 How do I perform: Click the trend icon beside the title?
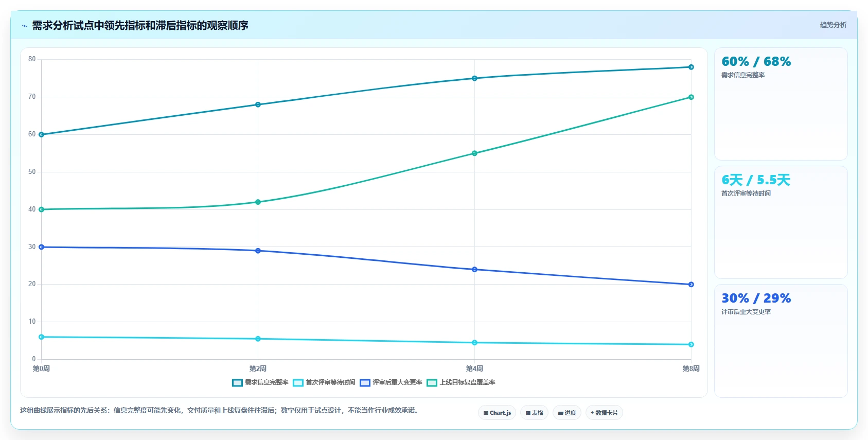coord(24,26)
